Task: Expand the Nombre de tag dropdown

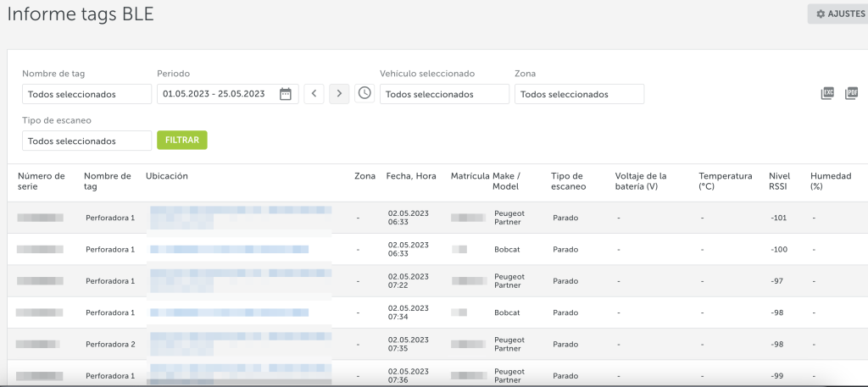Action: click(86, 94)
